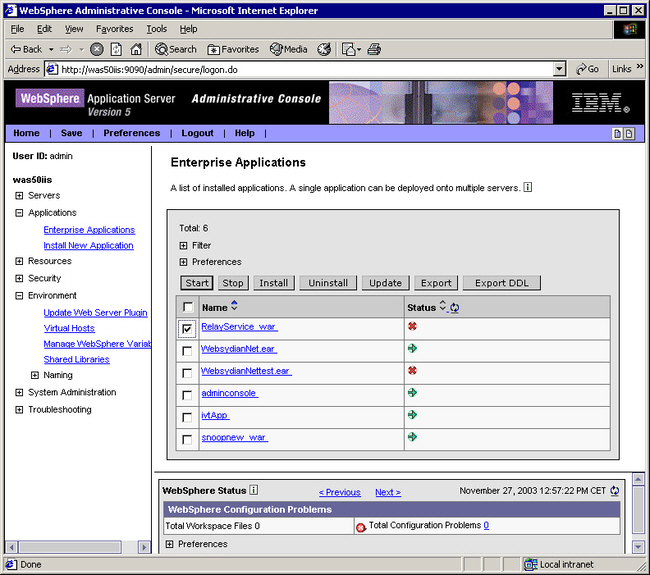The image size is (650, 575).
Task: Click the Print toolbar icon
Action: 374,49
